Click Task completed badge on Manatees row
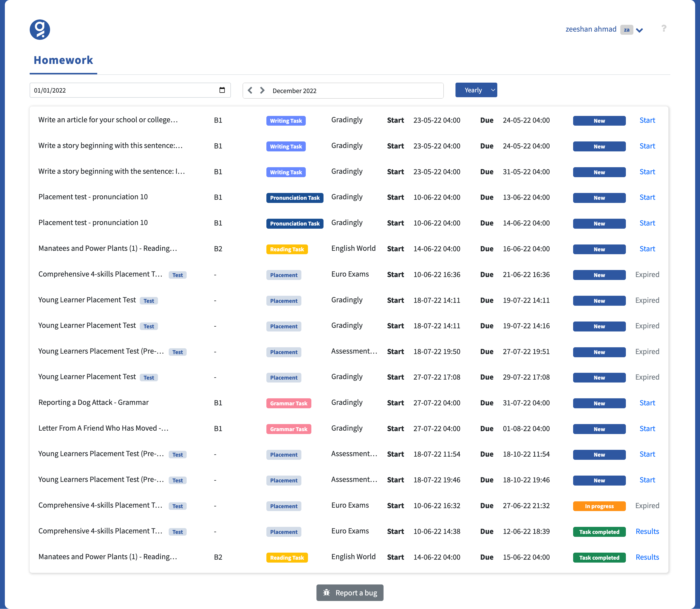700x609 pixels. click(x=599, y=558)
